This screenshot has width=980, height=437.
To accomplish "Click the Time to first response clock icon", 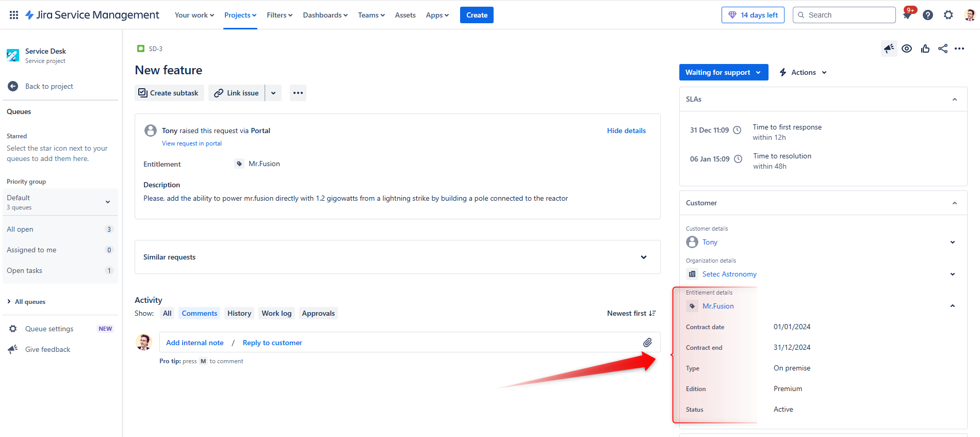I will 737,130.
